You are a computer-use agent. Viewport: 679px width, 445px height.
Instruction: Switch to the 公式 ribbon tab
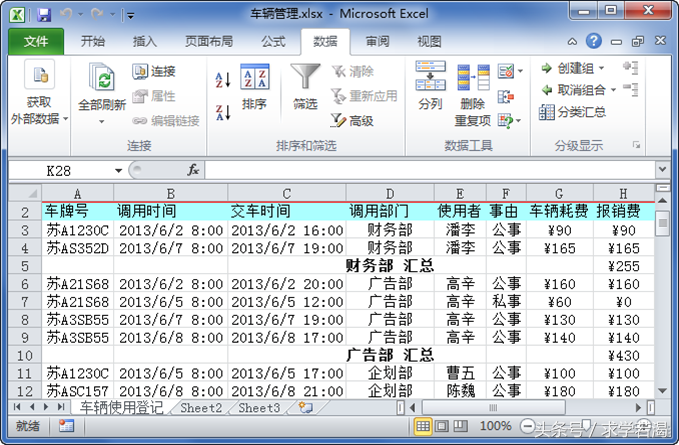pyautogui.click(x=273, y=42)
